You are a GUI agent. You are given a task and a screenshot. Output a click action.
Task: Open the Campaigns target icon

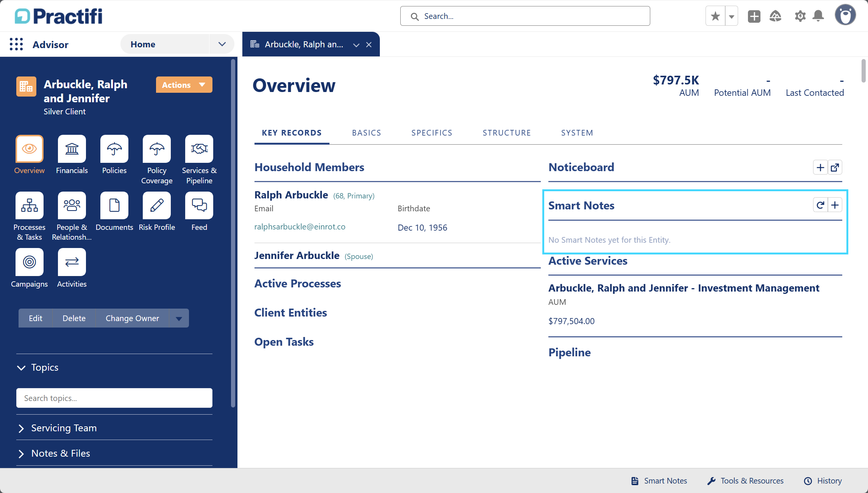(30, 262)
